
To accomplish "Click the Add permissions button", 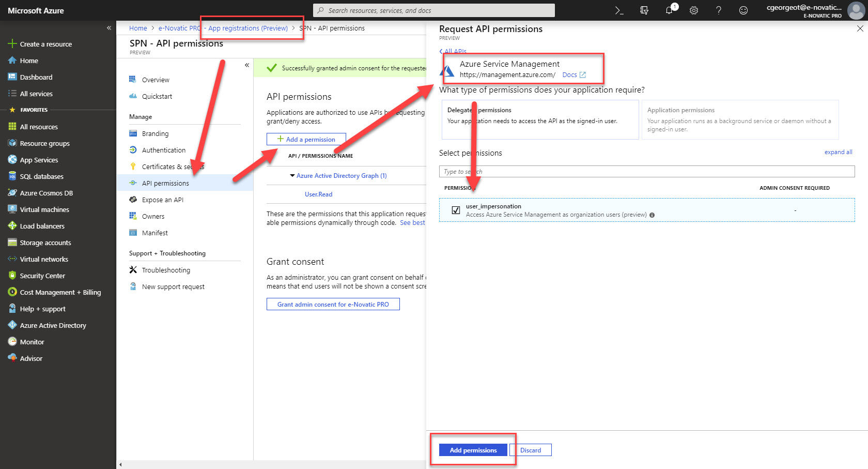I will pos(473,450).
